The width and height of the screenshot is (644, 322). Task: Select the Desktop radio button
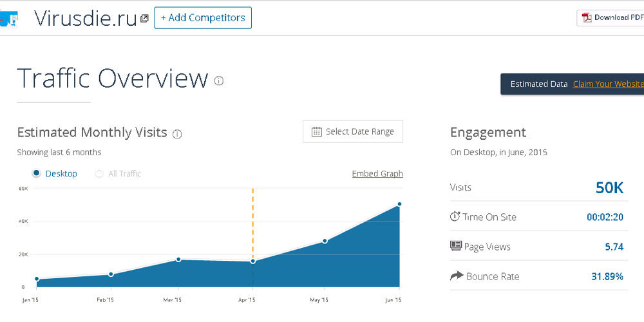pyautogui.click(x=37, y=173)
